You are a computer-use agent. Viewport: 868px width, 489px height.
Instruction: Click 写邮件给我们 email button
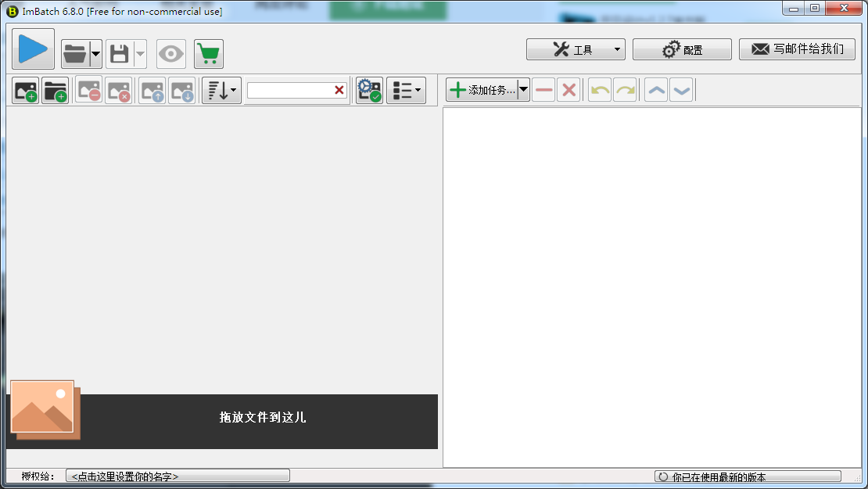point(797,49)
